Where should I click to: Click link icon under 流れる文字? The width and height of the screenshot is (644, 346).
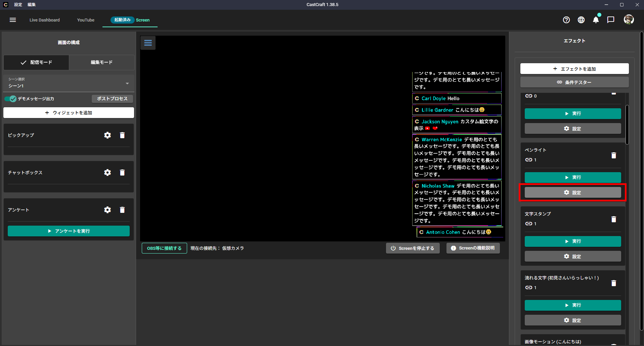pos(529,287)
